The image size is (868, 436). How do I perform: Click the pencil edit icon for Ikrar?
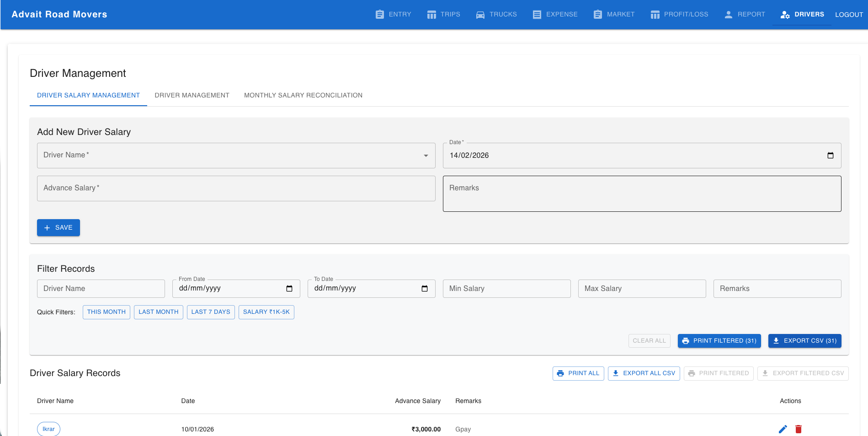783,429
